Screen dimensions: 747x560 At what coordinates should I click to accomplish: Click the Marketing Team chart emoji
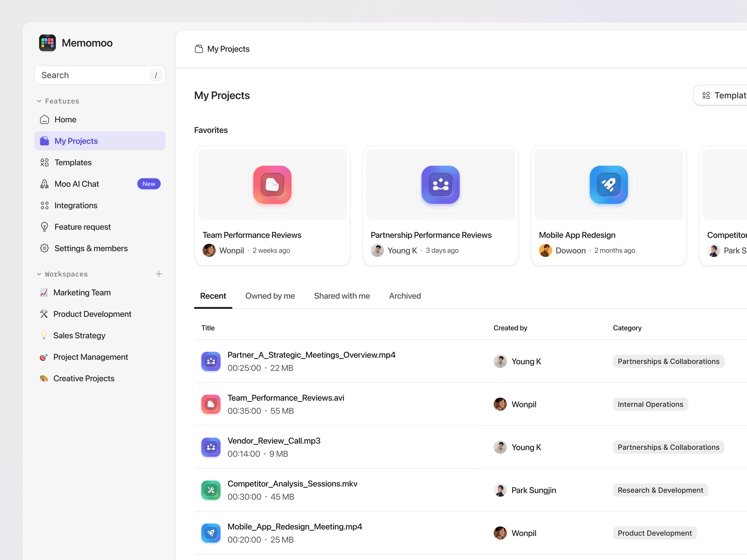coord(44,292)
